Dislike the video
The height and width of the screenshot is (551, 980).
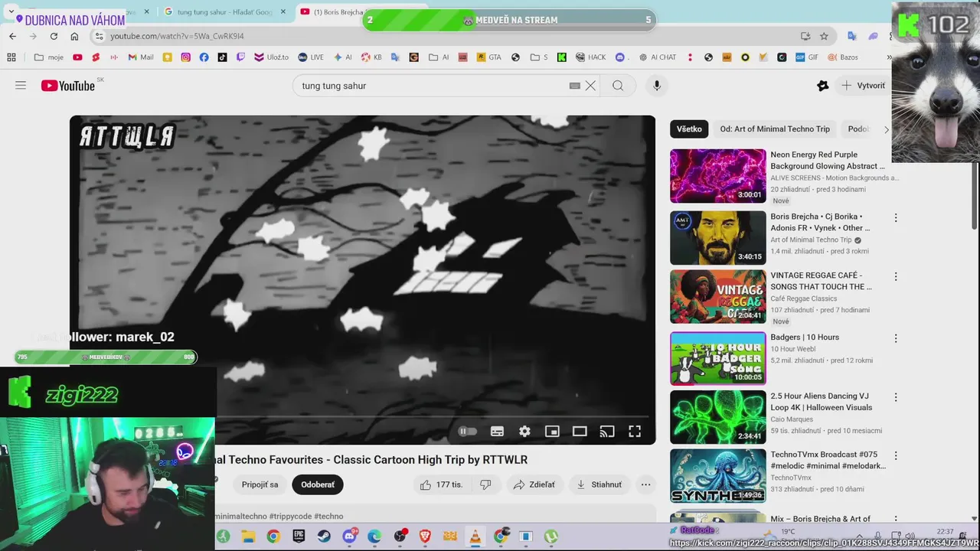[485, 484]
